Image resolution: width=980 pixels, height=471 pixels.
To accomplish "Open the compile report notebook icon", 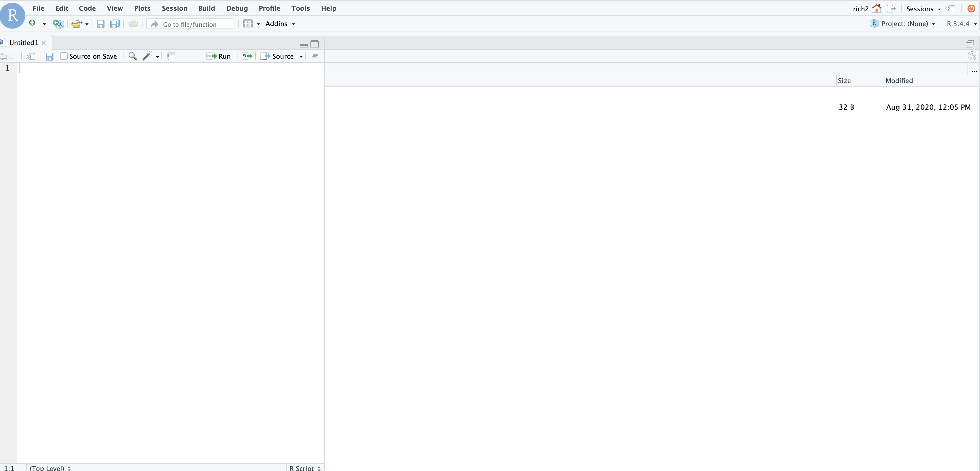I will (x=171, y=56).
